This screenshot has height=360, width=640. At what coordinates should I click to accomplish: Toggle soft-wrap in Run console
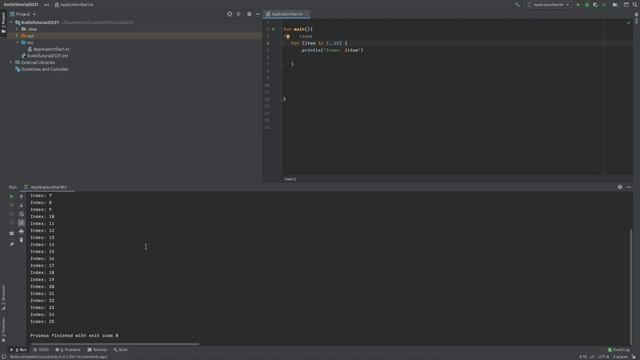tap(21, 214)
